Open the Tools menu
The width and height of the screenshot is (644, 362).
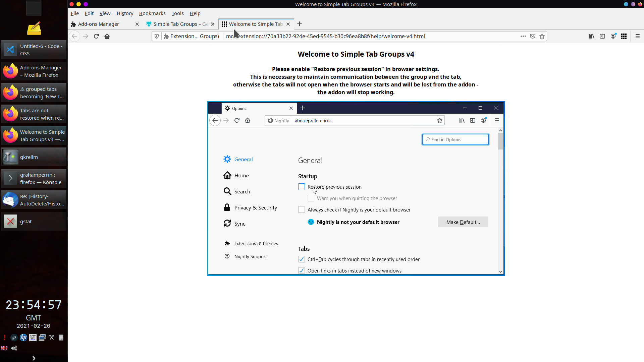tap(178, 13)
